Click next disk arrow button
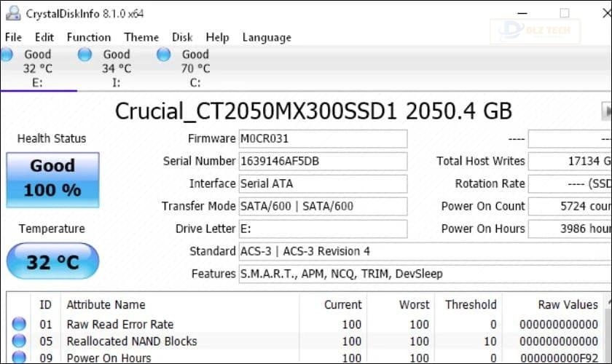 point(605,111)
